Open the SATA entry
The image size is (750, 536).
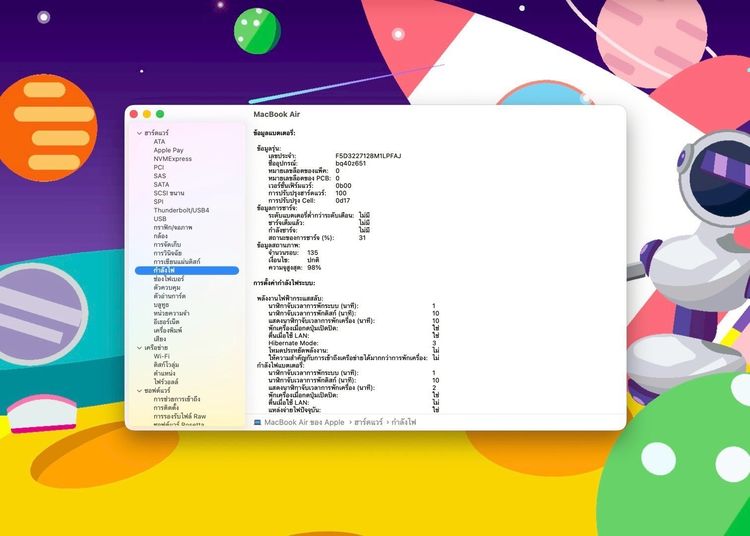pos(161,185)
